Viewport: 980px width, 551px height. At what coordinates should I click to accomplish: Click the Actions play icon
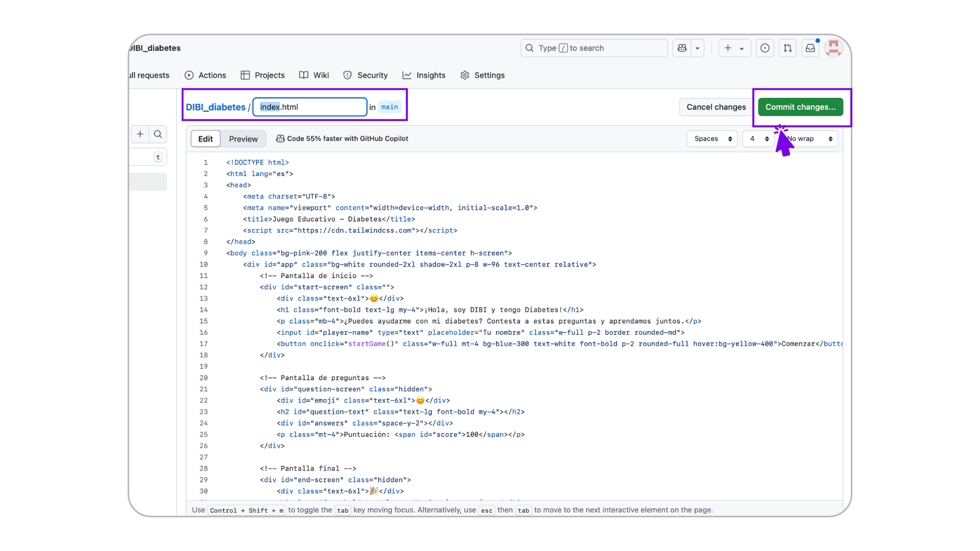point(189,75)
